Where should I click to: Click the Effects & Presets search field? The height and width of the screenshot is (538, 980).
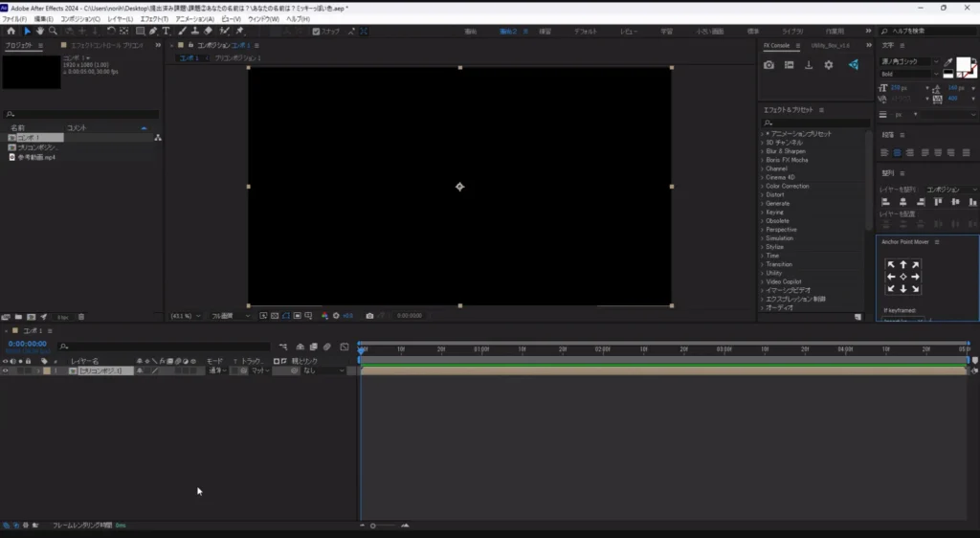click(x=813, y=123)
